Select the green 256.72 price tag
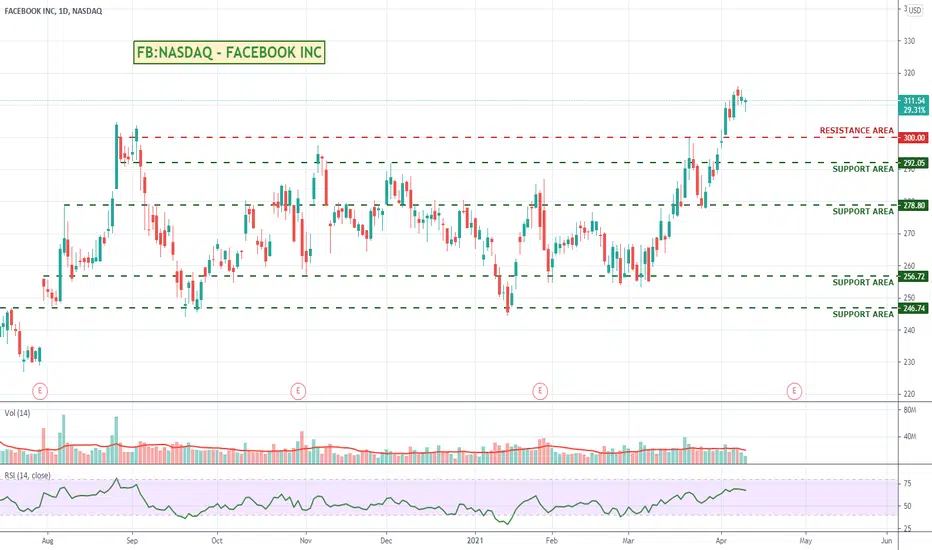Screen dimensions: 932x550 (x=914, y=276)
